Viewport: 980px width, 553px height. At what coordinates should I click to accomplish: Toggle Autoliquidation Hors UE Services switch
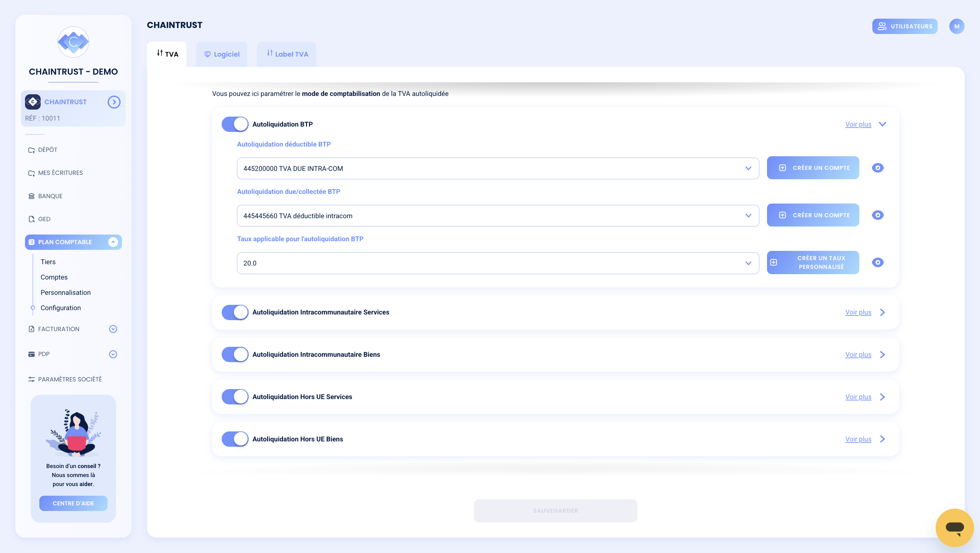coord(235,397)
